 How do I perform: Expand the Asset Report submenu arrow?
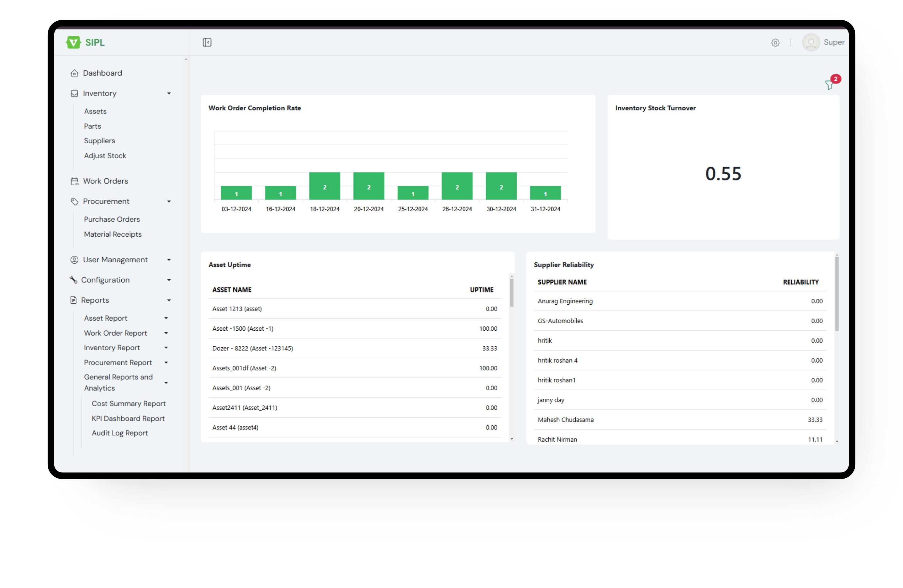click(166, 318)
